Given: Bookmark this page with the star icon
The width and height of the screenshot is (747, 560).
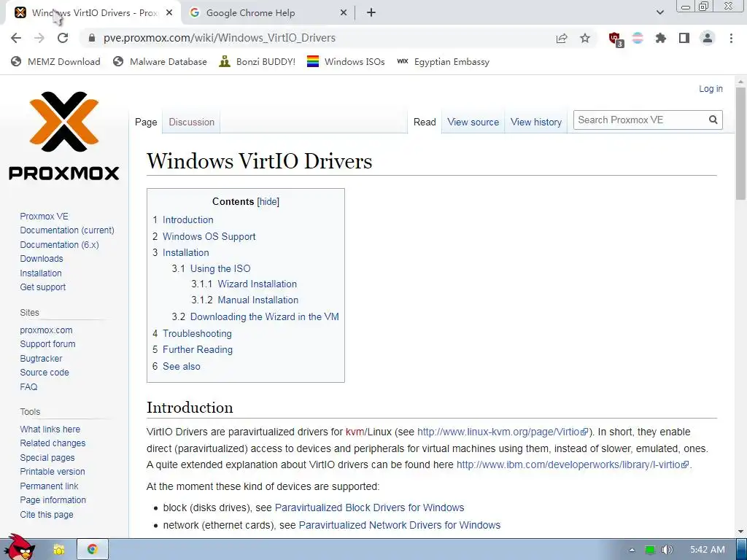Looking at the screenshot, I should [585, 38].
